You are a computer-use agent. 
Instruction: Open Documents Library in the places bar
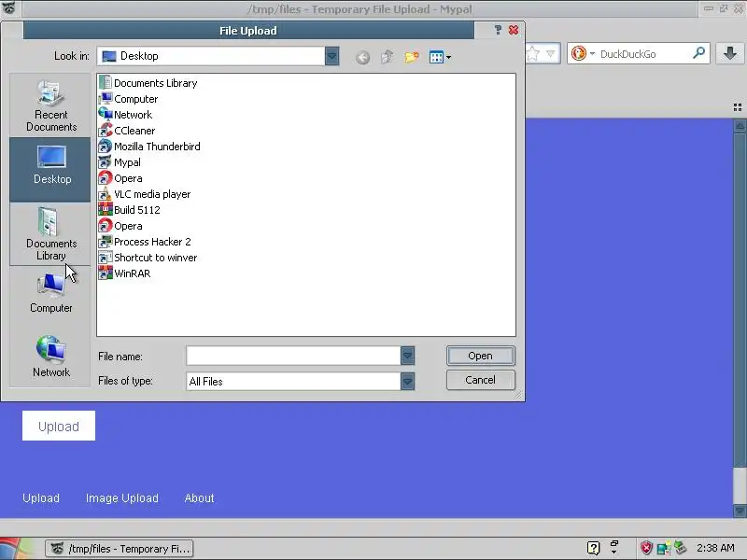[50, 234]
